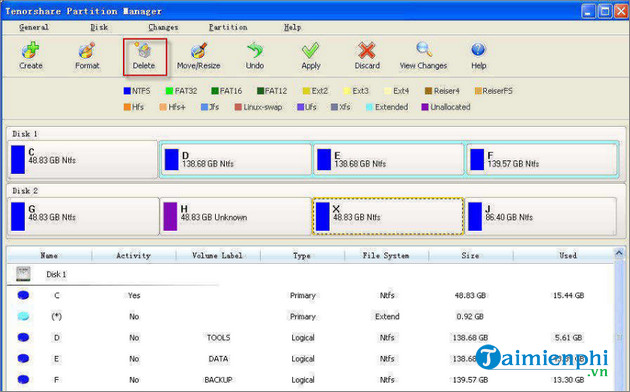Click the Undo arrow icon
The width and height of the screenshot is (630, 392).
pyautogui.click(x=255, y=50)
